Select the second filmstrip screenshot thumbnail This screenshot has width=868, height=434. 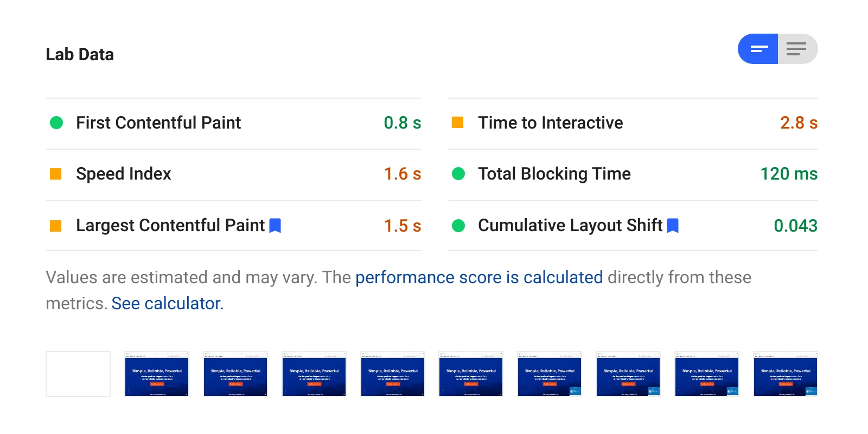click(x=157, y=374)
